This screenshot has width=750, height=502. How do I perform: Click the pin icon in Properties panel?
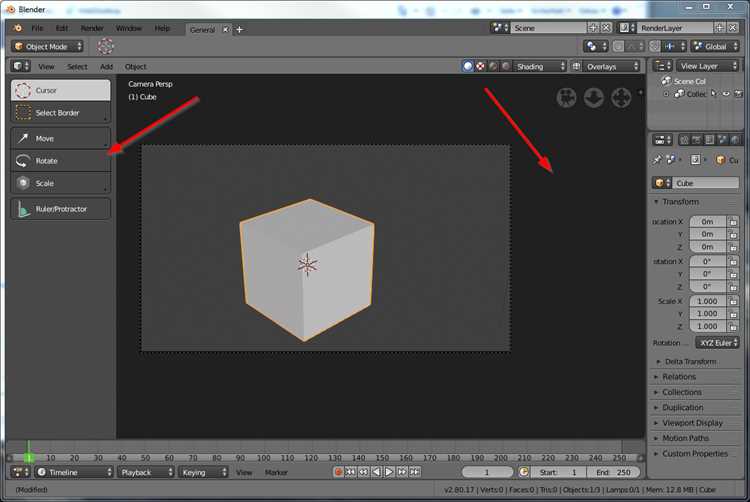coord(658,160)
